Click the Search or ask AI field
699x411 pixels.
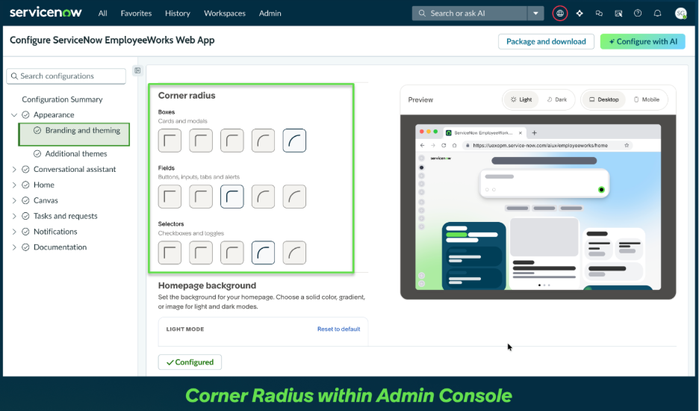pyautogui.click(x=469, y=13)
